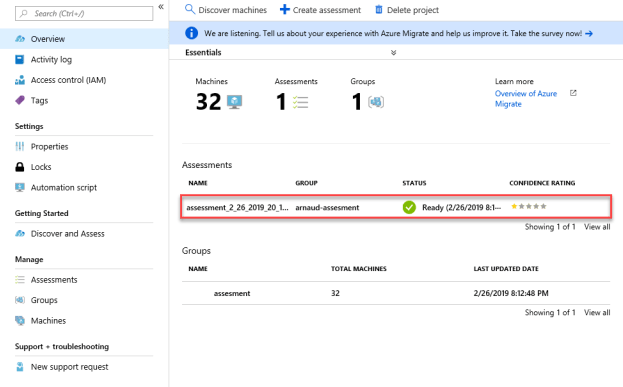Click the confidence rating stars
623x387 pixels.
pos(529,206)
